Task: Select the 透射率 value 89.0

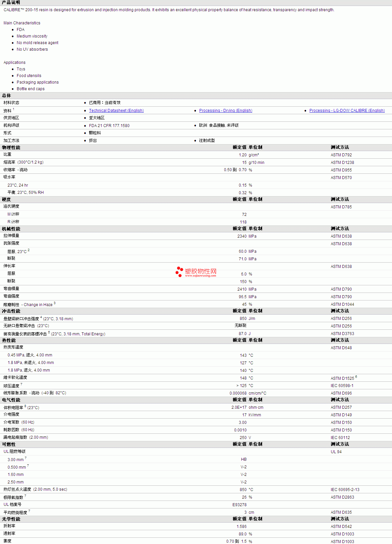Action: (x=243, y=534)
